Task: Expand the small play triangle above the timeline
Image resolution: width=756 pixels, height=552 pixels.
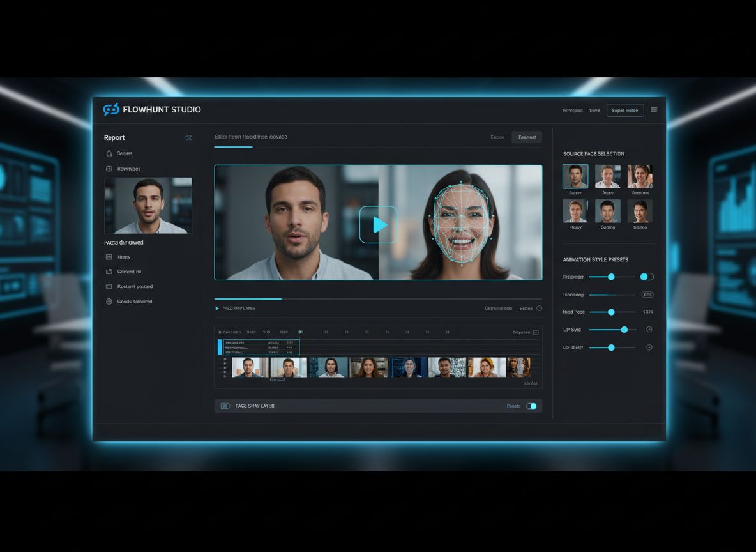Action: (x=217, y=309)
